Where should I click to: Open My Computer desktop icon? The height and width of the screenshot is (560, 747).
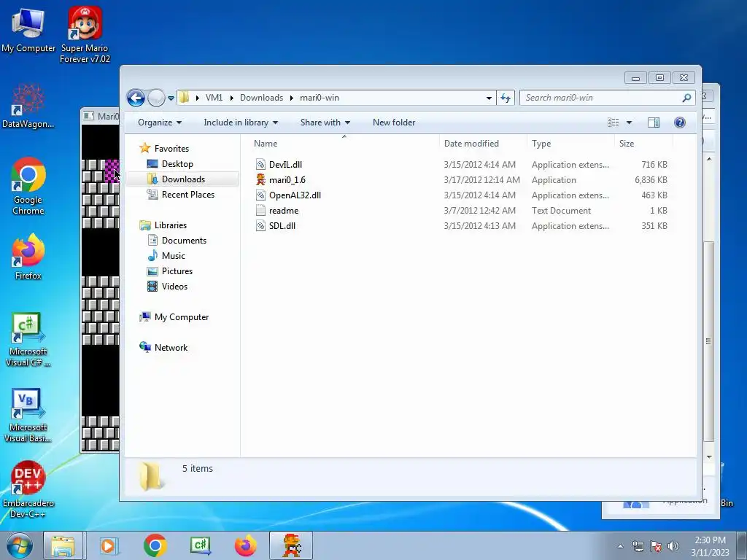pos(28,29)
